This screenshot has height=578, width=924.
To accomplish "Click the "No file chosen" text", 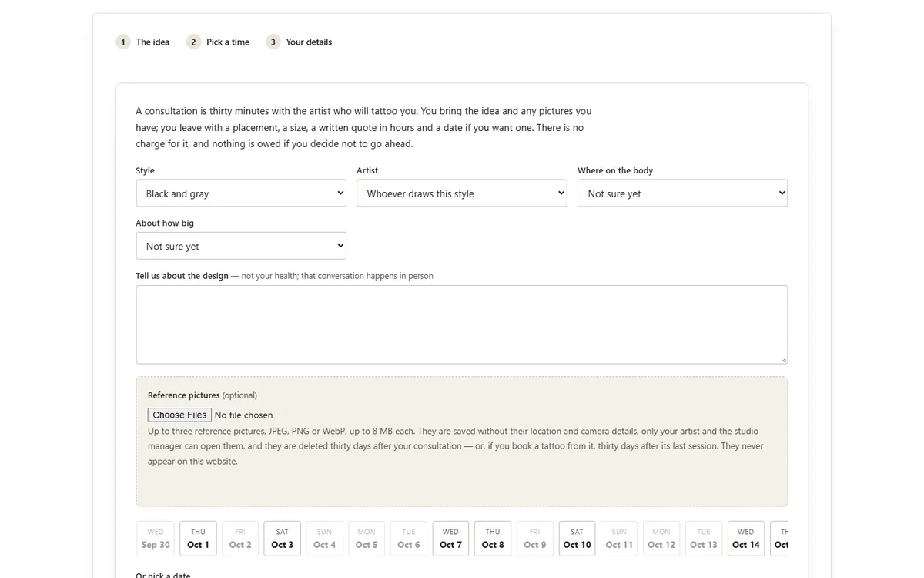I will (x=243, y=415).
